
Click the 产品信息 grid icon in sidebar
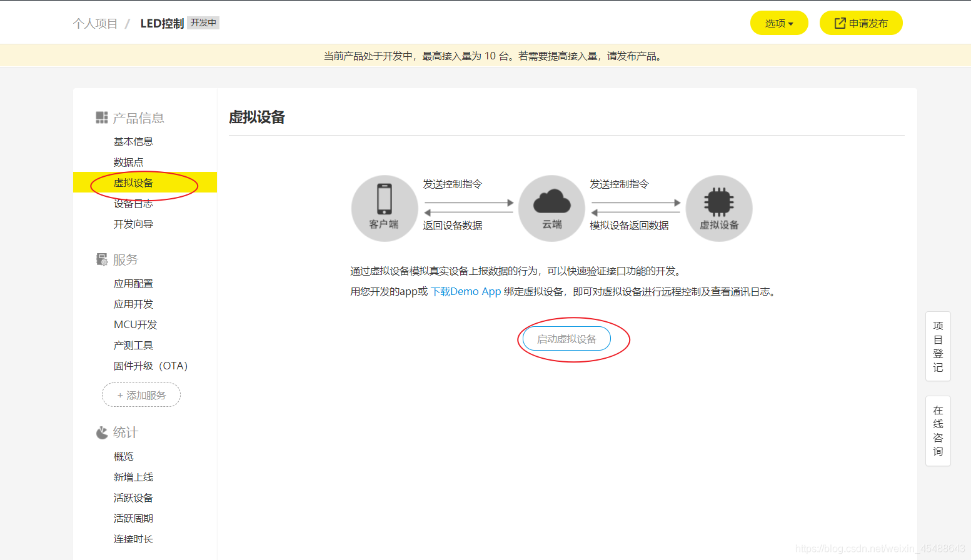pyautogui.click(x=101, y=118)
